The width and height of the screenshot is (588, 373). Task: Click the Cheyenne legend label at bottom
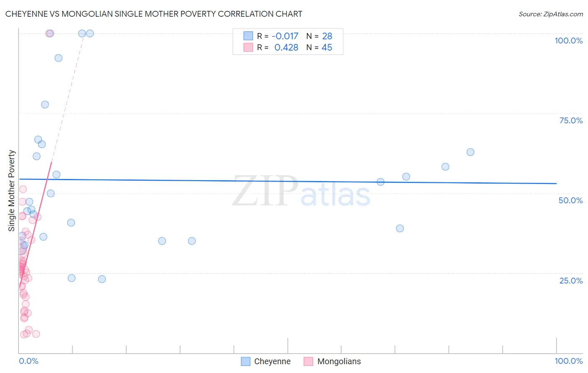pos(272,361)
